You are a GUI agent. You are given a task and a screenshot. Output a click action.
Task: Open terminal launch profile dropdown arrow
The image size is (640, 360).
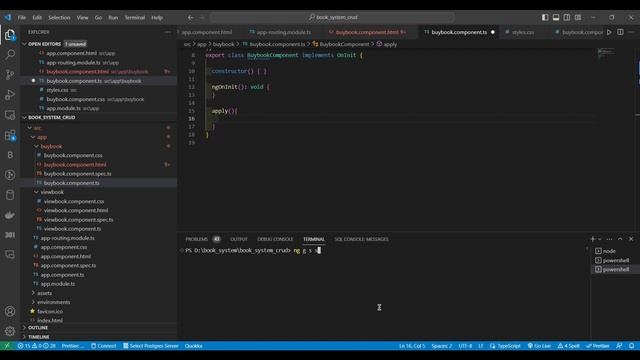tap(600, 239)
